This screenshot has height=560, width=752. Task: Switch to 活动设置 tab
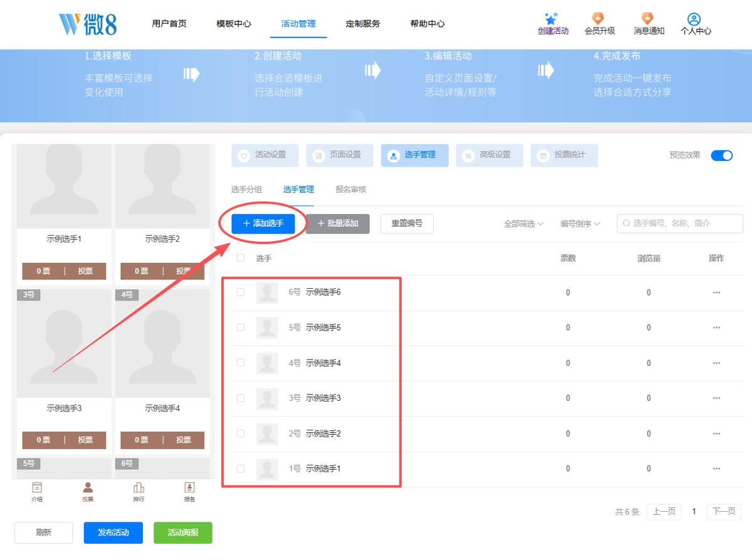[265, 155]
